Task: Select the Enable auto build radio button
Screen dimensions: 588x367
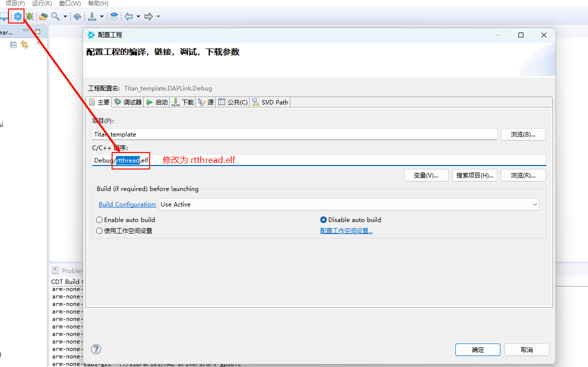Action: tap(100, 219)
